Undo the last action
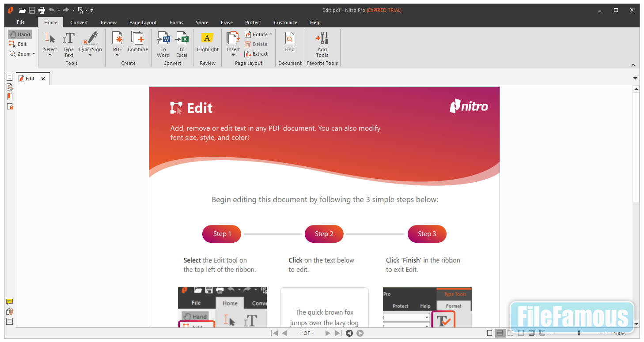644x342 pixels. click(52, 10)
